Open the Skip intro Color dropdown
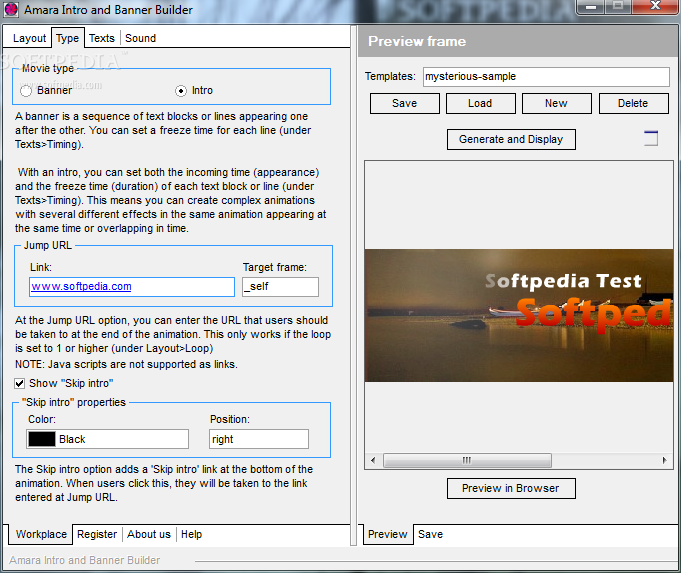Viewport: 681px width, 573px height. (x=107, y=439)
